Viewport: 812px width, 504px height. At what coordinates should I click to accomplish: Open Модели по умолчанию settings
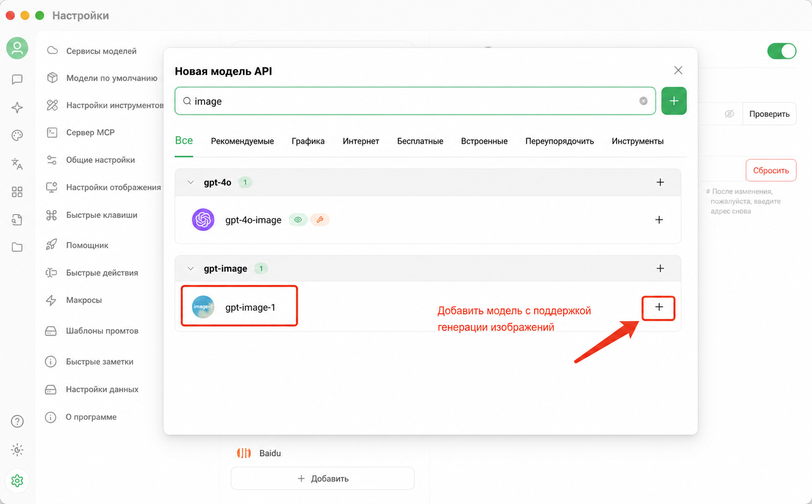click(x=102, y=78)
